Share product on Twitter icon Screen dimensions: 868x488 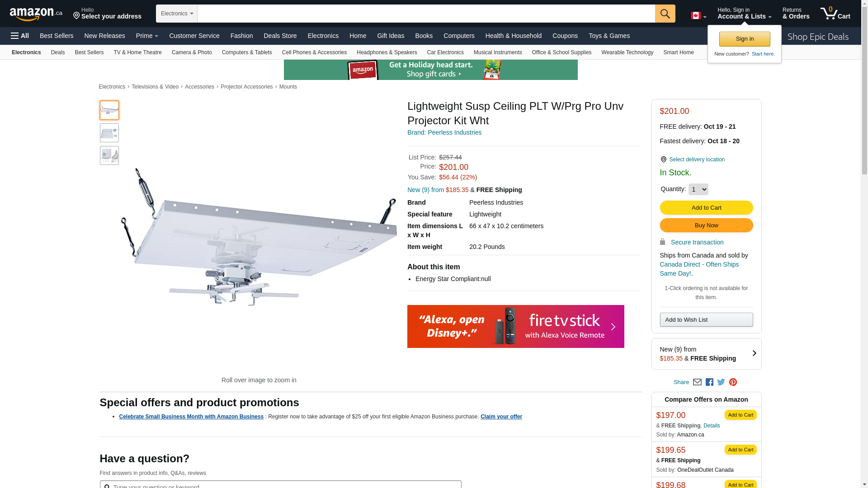pos(721,382)
